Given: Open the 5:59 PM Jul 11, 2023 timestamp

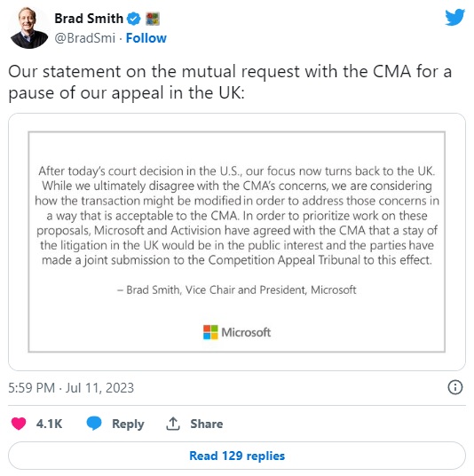Looking at the screenshot, I should tap(71, 388).
